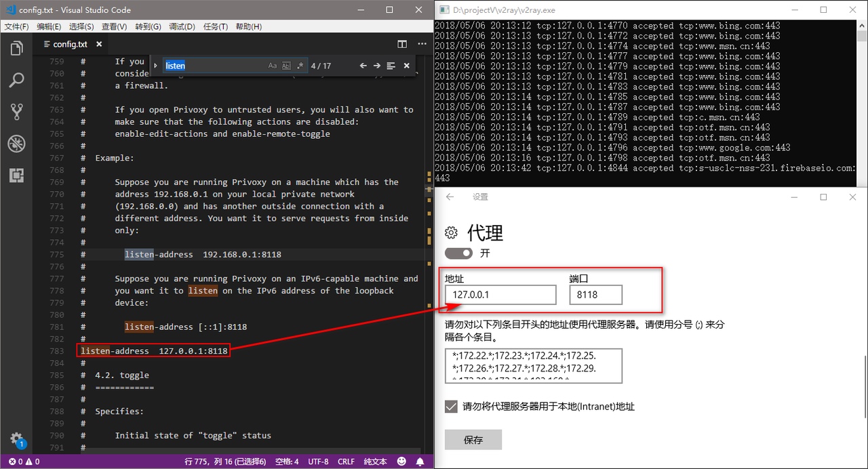Image resolution: width=868 pixels, height=469 pixels.
Task: Click the 地址 field with 127.0.0.1
Action: pyautogui.click(x=500, y=295)
